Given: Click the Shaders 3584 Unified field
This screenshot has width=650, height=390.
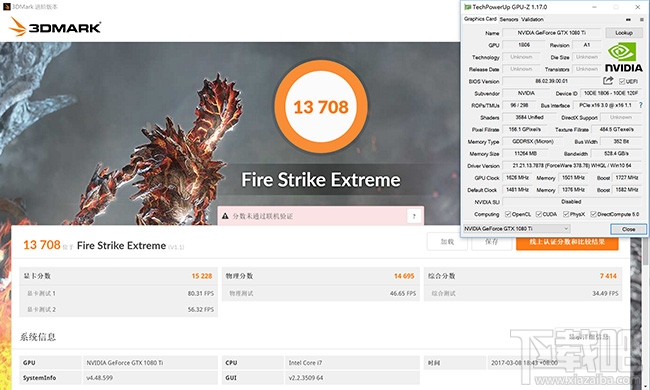Looking at the screenshot, I should [529, 117].
